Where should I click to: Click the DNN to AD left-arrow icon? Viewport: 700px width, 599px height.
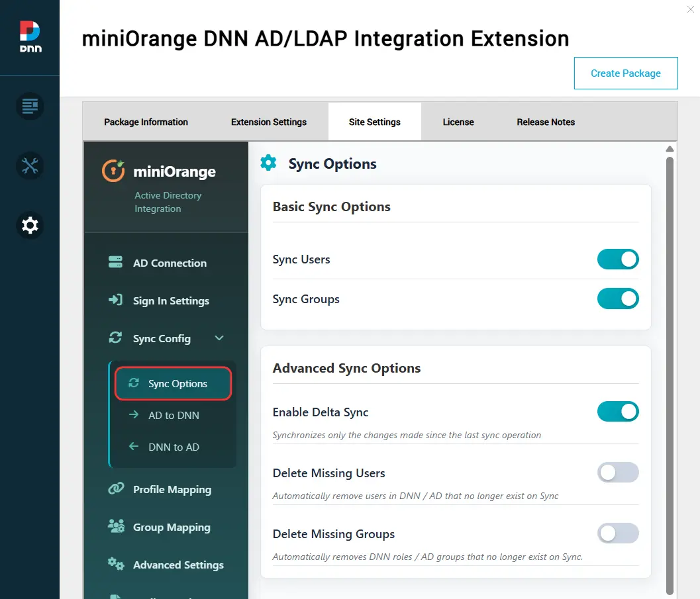[x=134, y=446]
